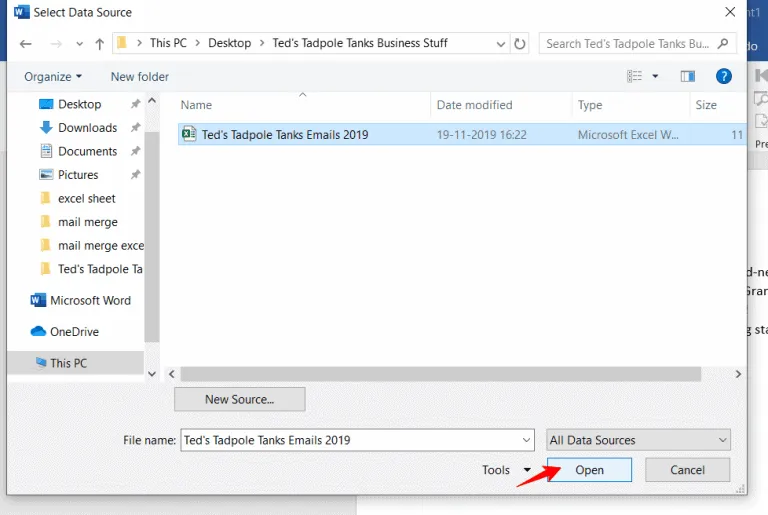Sort by the Type column header
The height and width of the screenshot is (515, 768).
590,105
